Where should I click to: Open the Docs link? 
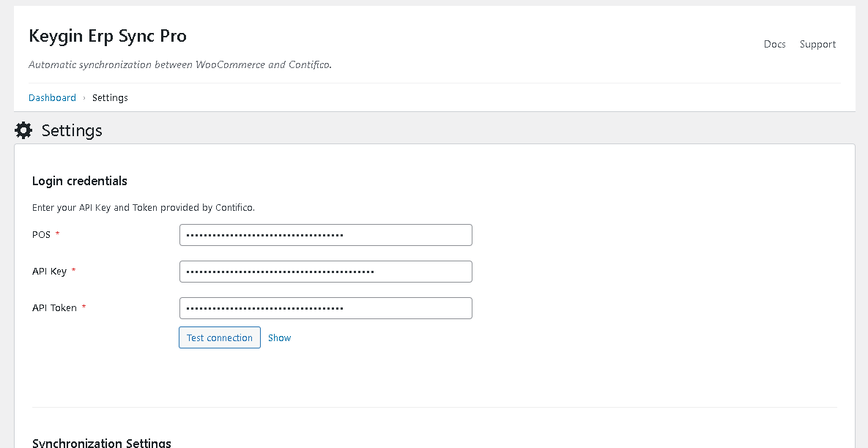tap(774, 44)
